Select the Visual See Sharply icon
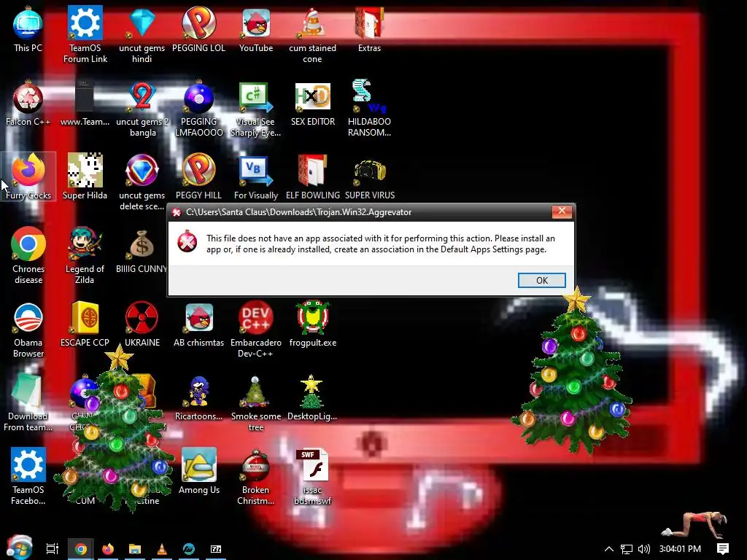The width and height of the screenshot is (747, 560). (256, 109)
